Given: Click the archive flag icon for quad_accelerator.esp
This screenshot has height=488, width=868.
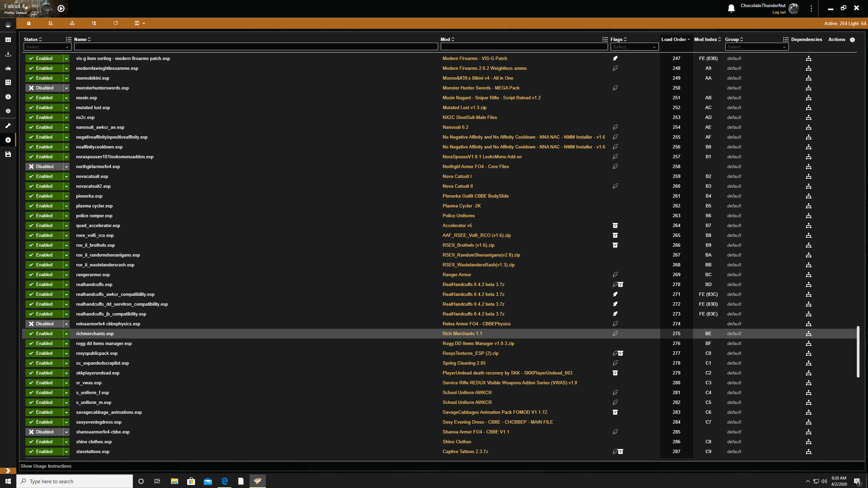Looking at the screenshot, I should 615,225.
